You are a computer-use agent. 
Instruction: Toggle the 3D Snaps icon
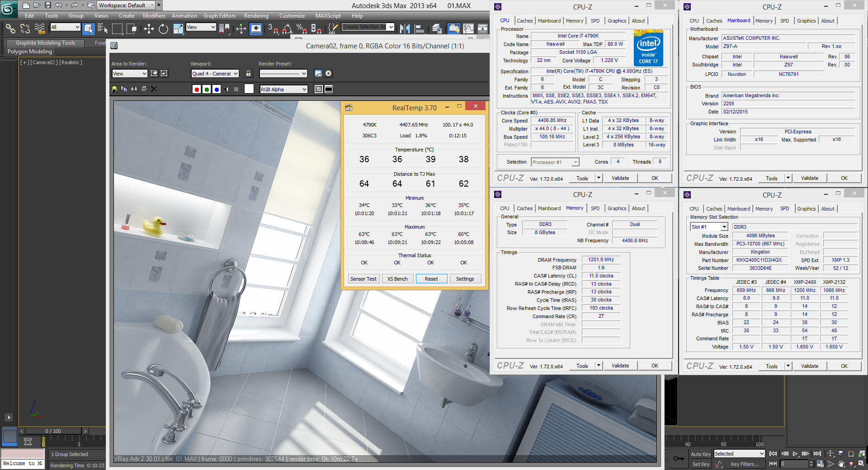coord(273,29)
